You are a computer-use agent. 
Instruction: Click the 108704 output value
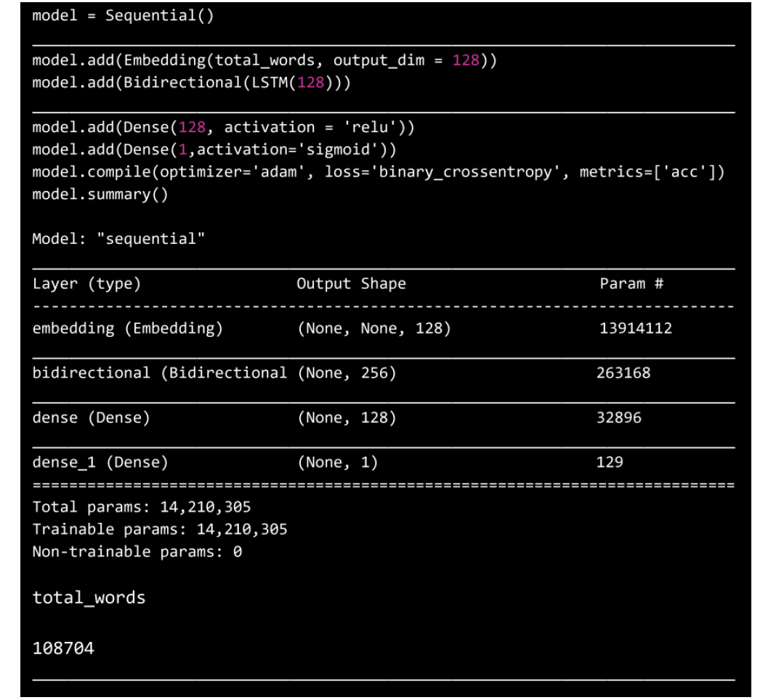click(63, 647)
